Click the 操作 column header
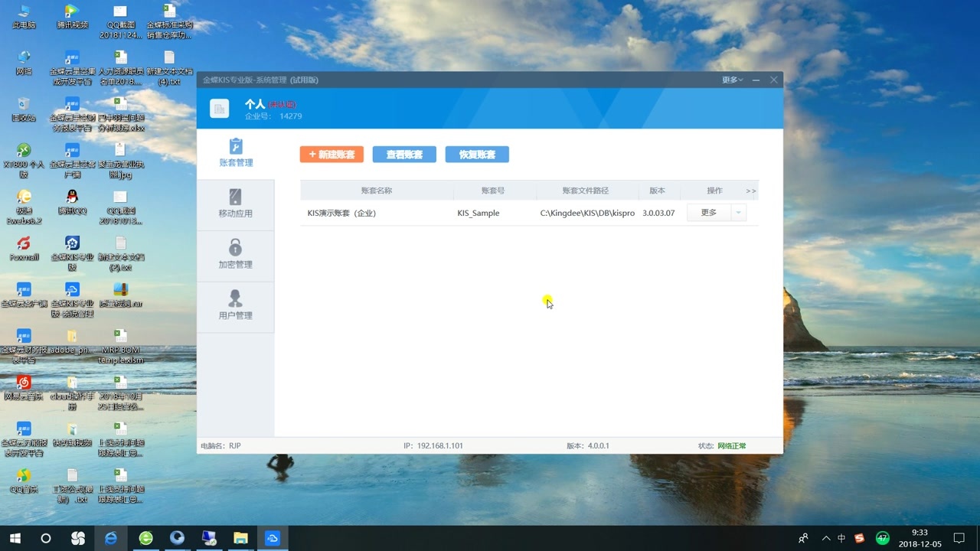The image size is (980, 551). tap(715, 191)
